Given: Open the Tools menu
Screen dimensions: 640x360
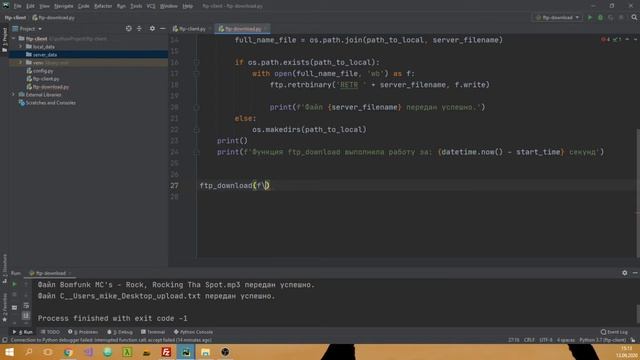Looking at the screenshot, I should [x=136, y=6].
